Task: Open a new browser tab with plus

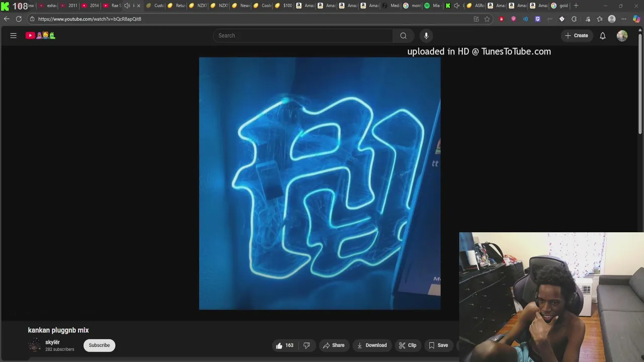Action: coord(576,6)
